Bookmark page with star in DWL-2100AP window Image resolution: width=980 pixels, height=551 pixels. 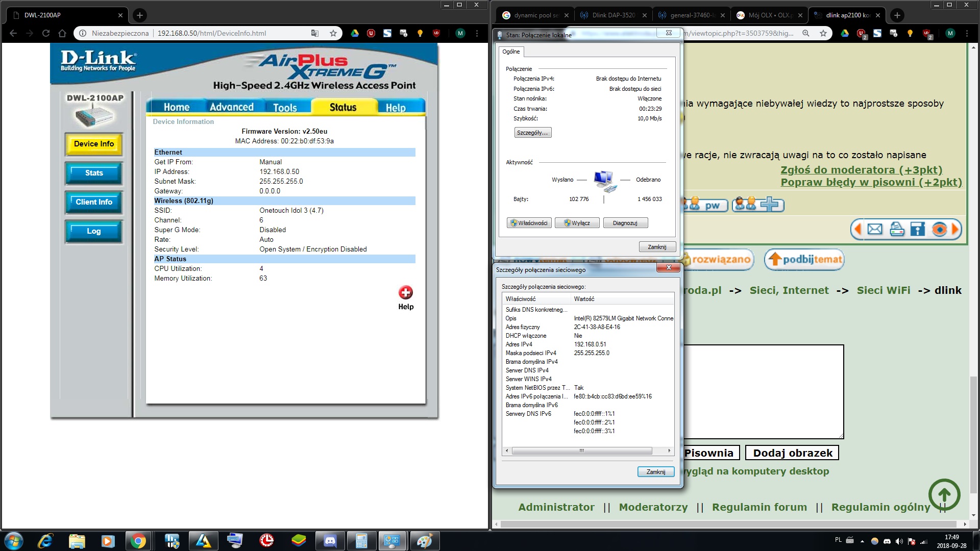(x=333, y=33)
